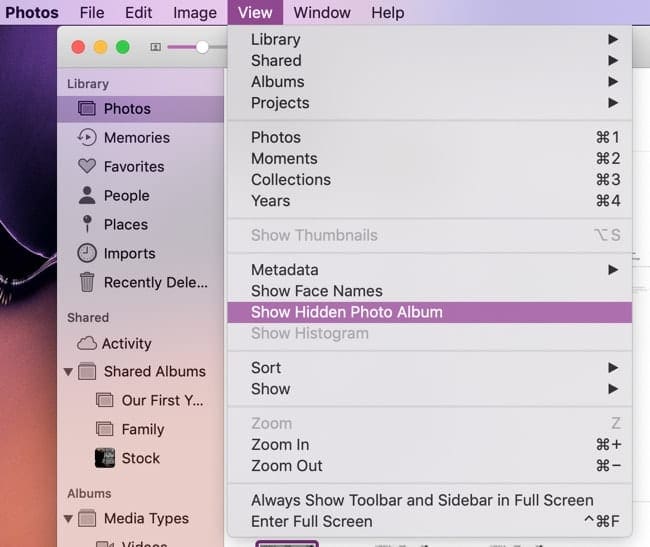Open the Projects submenu in View menu
Image resolution: width=650 pixels, height=547 pixels.
coord(429,103)
